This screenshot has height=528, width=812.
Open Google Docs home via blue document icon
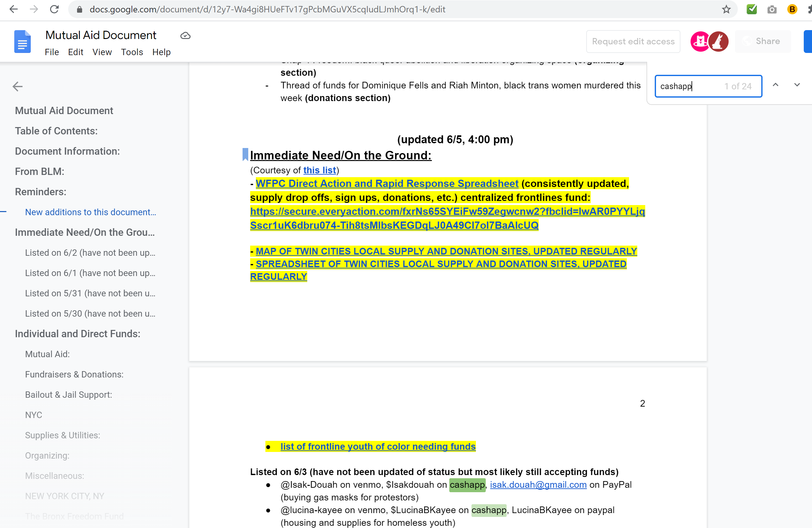click(x=23, y=42)
